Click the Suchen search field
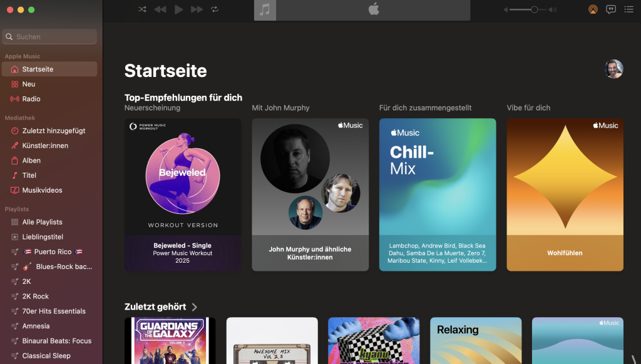Screen dimensions: 641x364 (49, 37)
